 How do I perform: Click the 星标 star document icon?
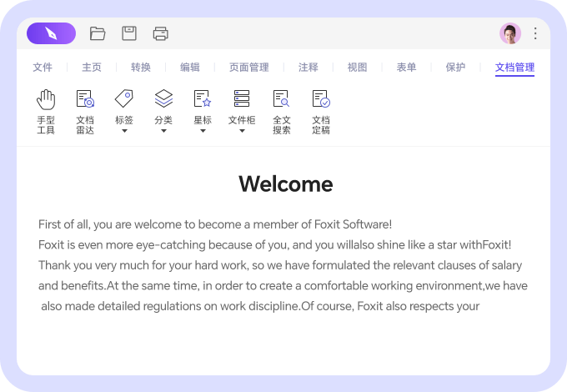pos(203,98)
